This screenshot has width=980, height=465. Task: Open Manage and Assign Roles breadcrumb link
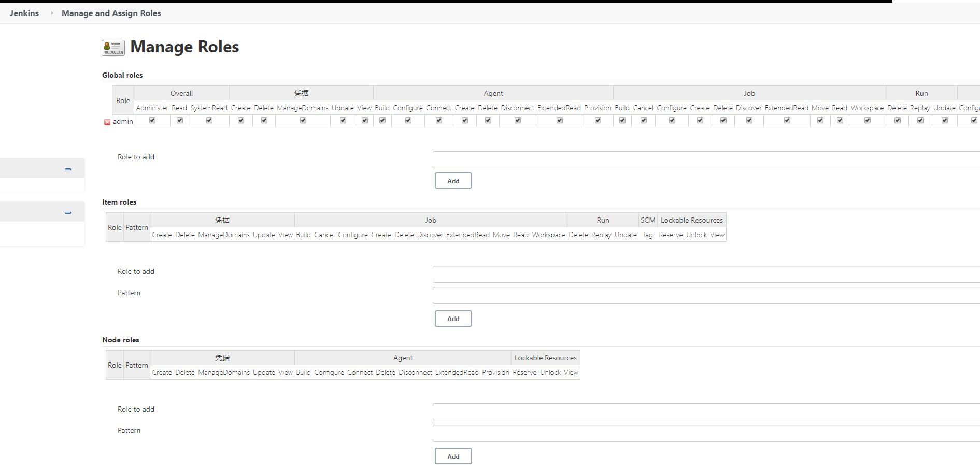(x=111, y=13)
